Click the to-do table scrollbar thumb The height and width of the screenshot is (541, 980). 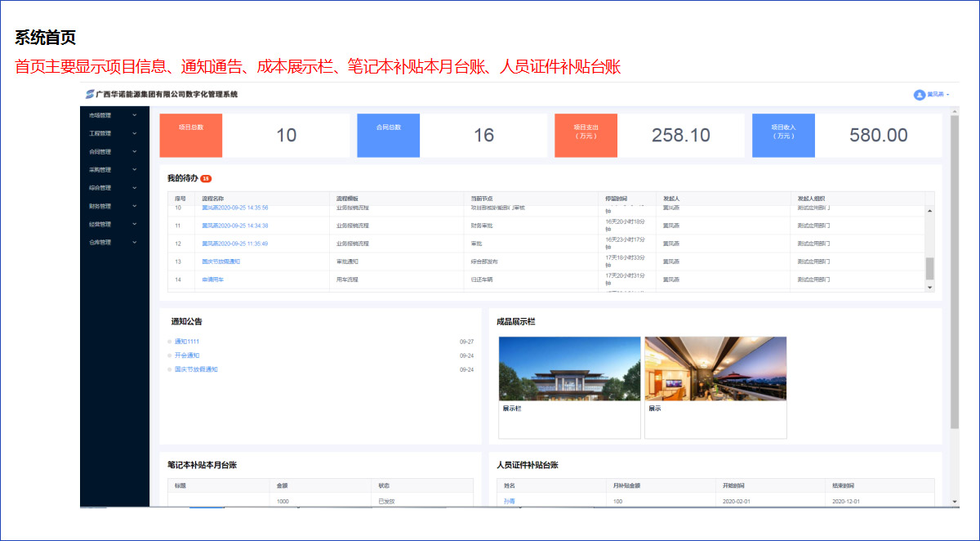point(929,268)
